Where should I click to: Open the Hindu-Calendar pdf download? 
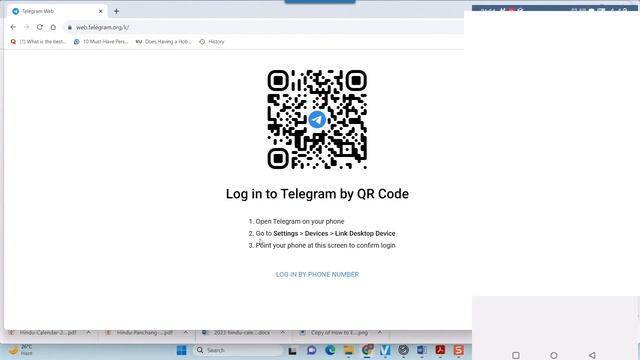(43, 333)
